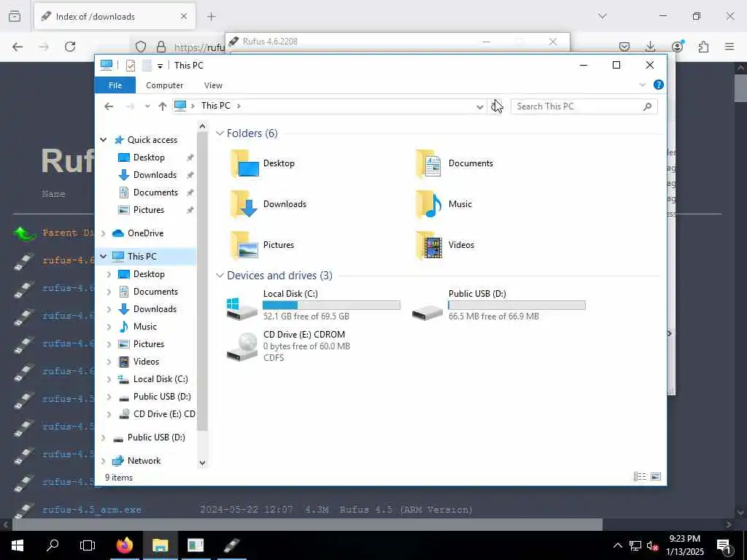Go back in File Explorer
Viewport: 747px width, 560px height.
pos(109,106)
